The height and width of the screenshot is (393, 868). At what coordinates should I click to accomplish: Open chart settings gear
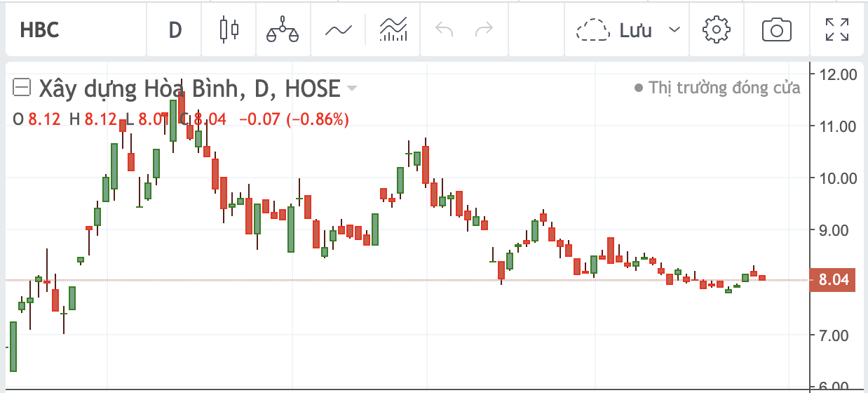716,30
